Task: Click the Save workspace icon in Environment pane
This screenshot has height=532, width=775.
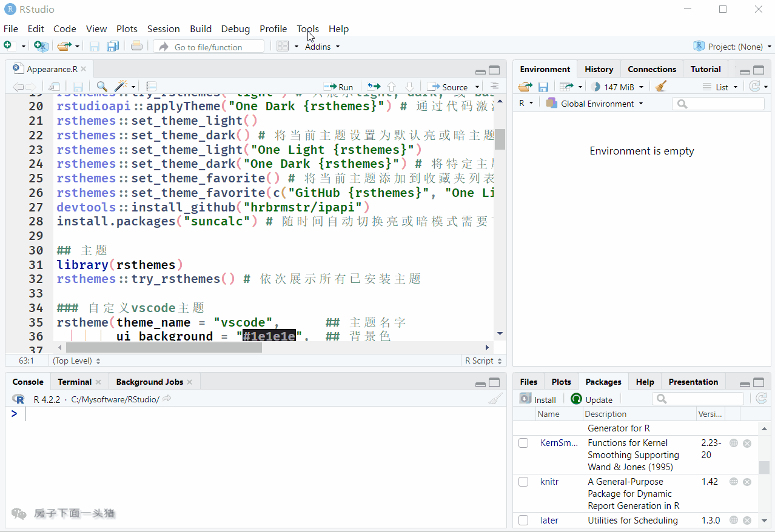Action: click(x=543, y=87)
